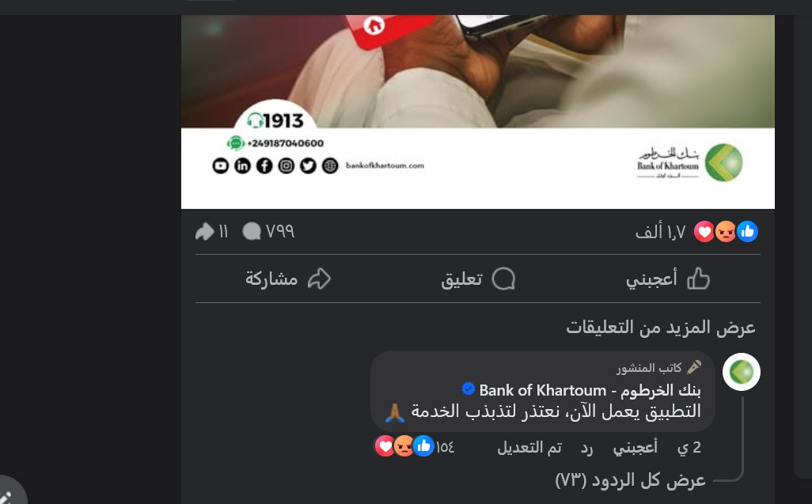812x504 pixels.
Task: Open the post's reactions list showing ١٫٧ ألف
Action: point(696,231)
